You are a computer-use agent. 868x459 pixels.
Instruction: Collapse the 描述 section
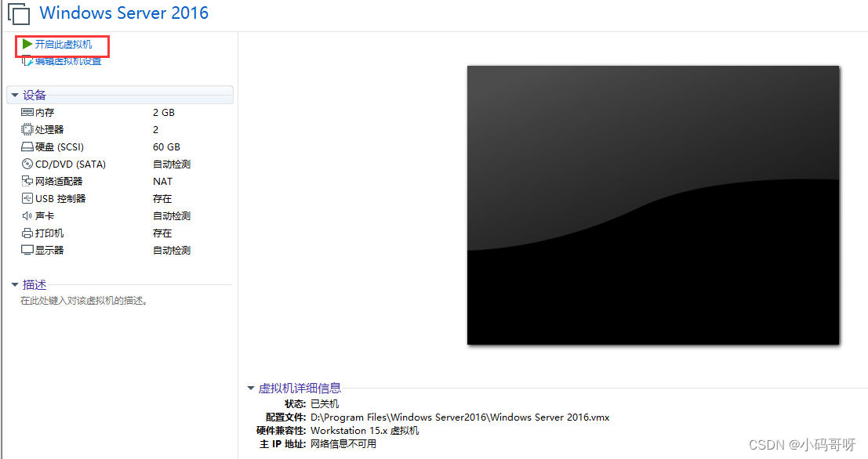pyautogui.click(x=15, y=285)
